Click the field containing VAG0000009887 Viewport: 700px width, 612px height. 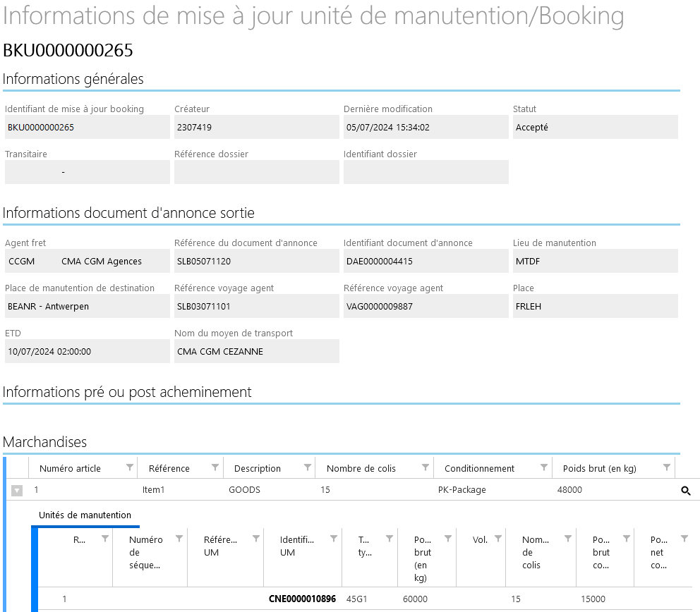click(x=426, y=306)
